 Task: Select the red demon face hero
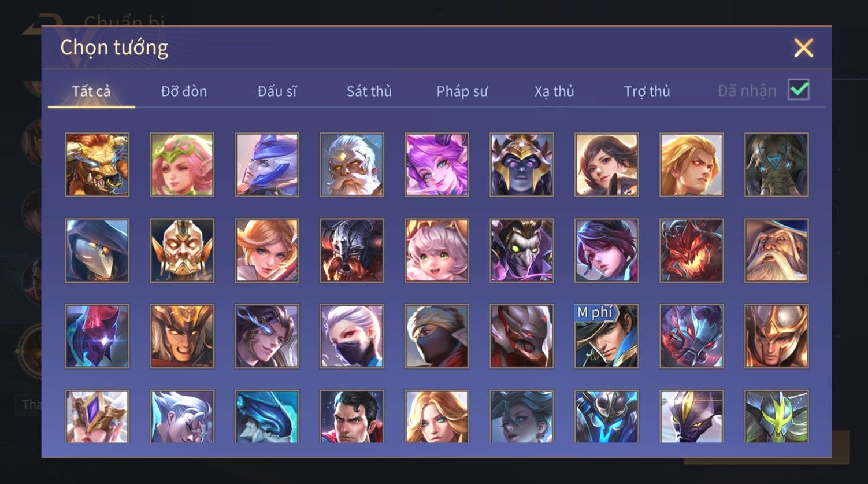(x=692, y=250)
